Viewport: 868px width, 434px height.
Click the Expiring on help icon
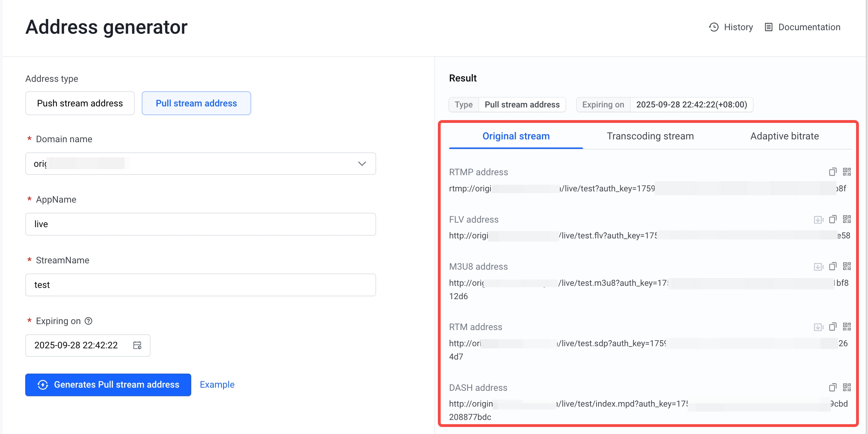(x=89, y=321)
